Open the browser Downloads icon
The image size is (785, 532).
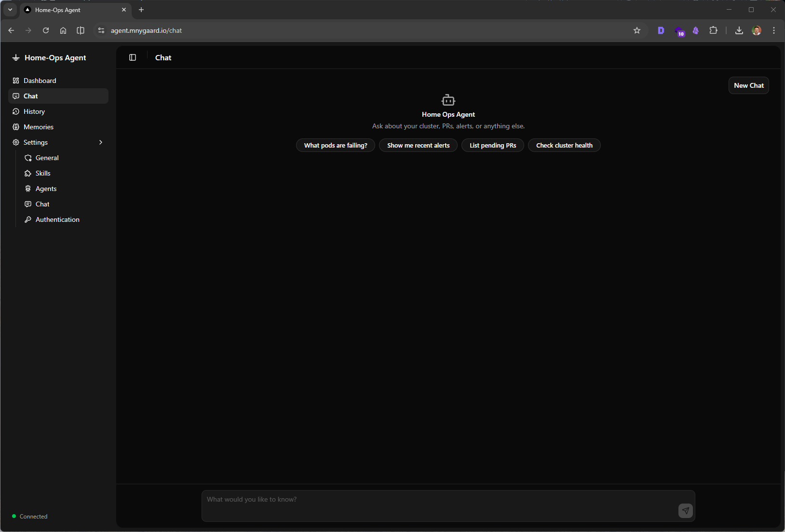pyautogui.click(x=739, y=30)
